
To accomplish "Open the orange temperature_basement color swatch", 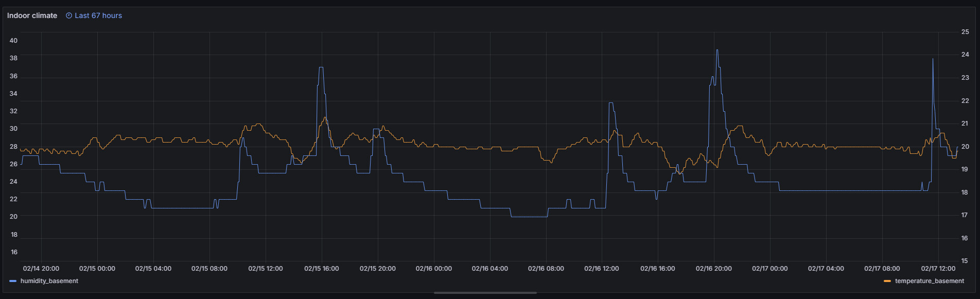I will pos(887,281).
